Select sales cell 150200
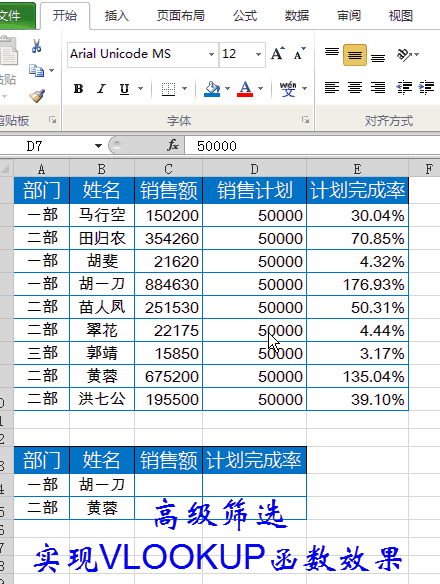440x584 pixels. [x=168, y=215]
